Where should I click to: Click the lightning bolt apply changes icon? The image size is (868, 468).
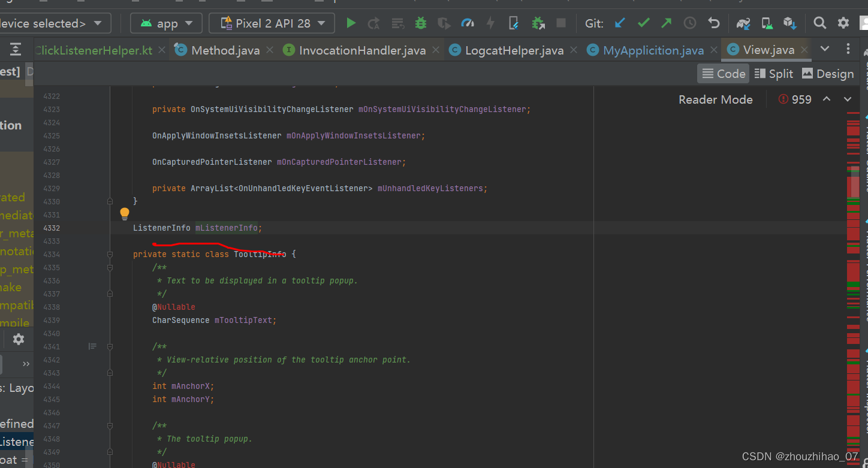[490, 23]
